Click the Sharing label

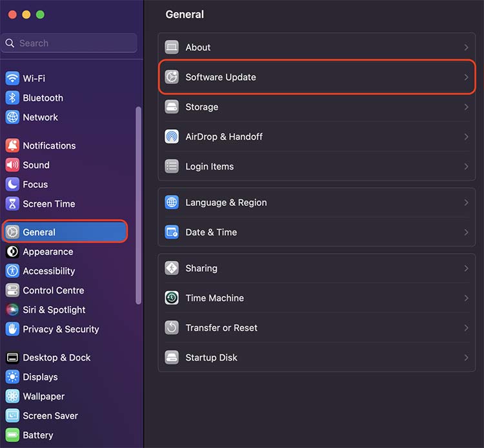(x=201, y=269)
